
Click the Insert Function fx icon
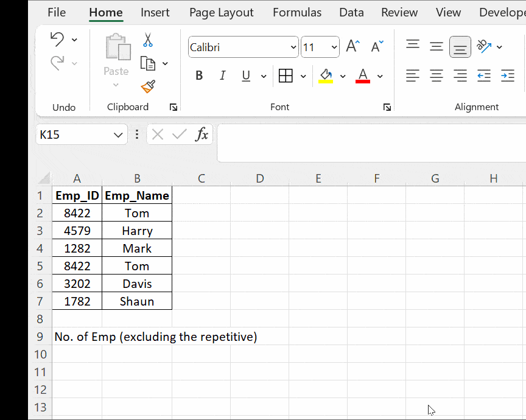click(202, 135)
